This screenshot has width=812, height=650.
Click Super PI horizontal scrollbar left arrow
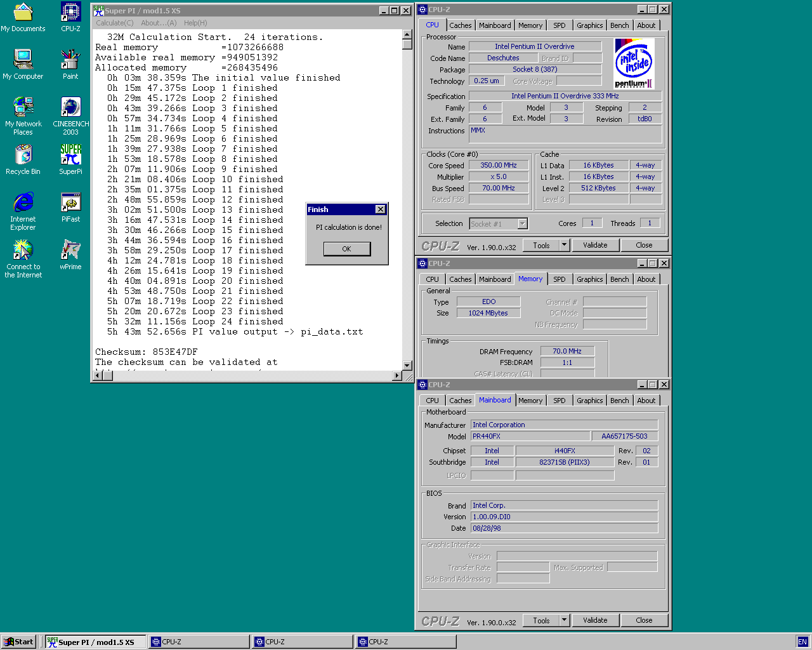(x=98, y=376)
